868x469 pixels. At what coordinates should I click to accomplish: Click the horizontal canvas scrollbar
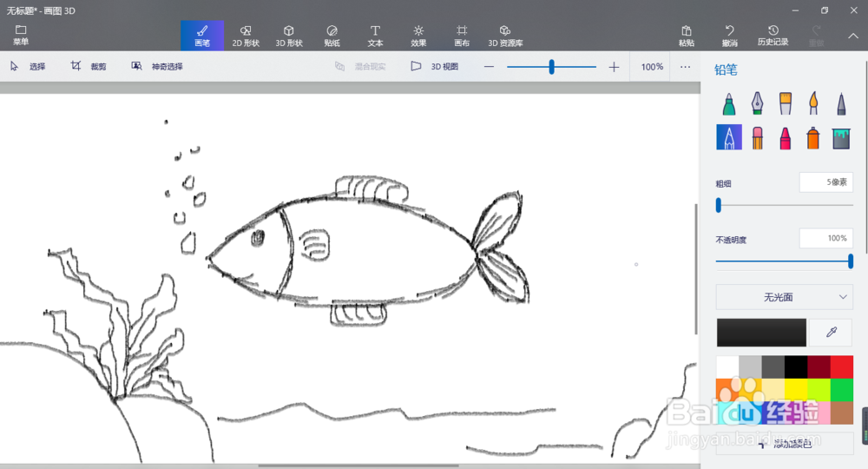[x=358, y=466]
